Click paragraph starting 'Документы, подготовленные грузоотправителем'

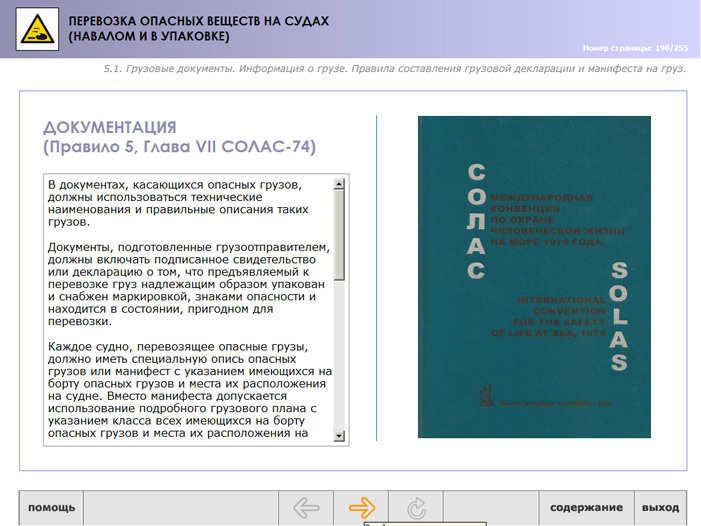[189, 284]
